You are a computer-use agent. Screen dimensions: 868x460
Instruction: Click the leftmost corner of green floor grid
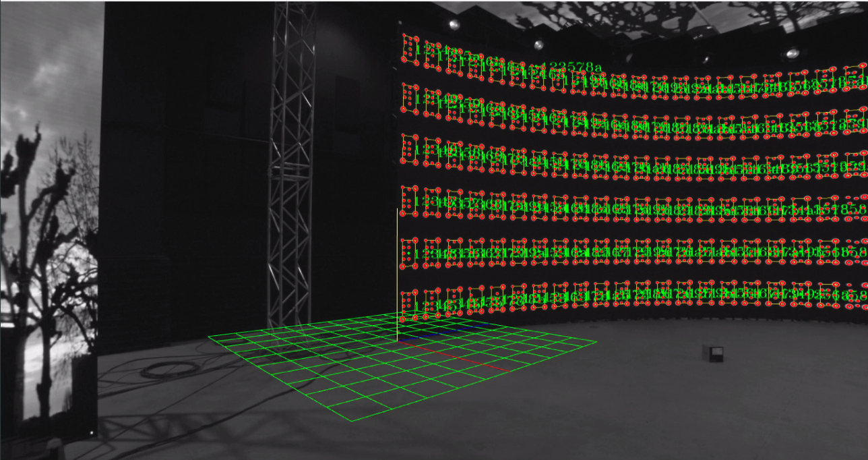point(208,336)
